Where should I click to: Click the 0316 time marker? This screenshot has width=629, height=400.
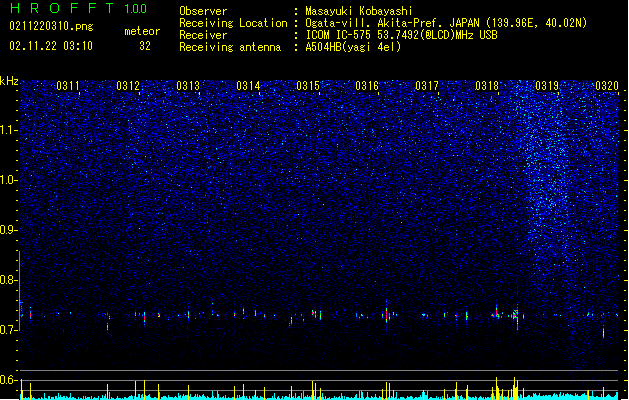pyautogui.click(x=367, y=85)
